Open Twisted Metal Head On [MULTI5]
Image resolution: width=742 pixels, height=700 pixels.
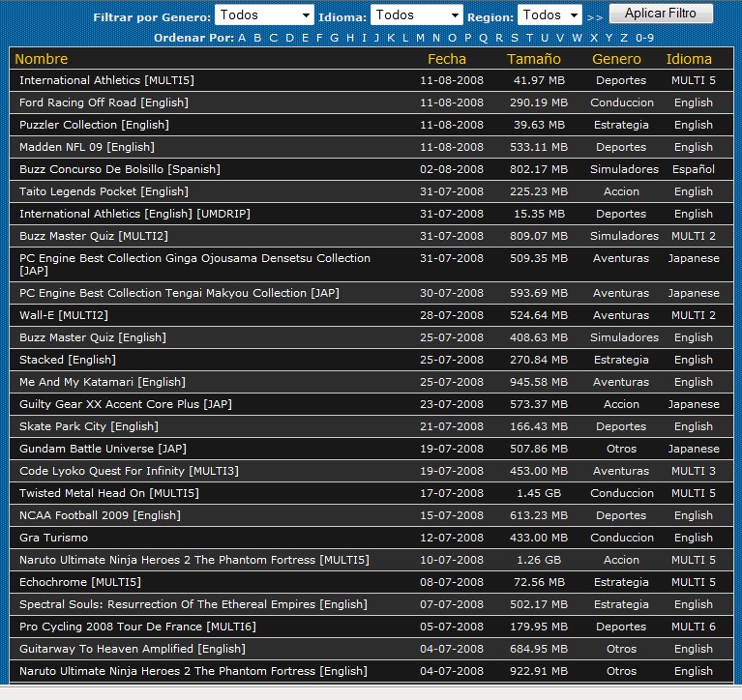pos(109,493)
